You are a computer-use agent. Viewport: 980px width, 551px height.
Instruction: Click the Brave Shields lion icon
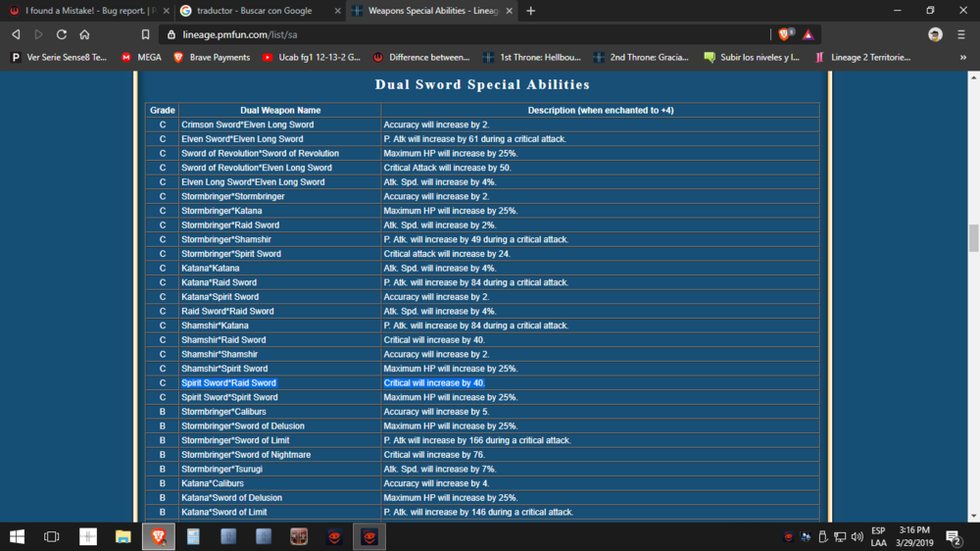(785, 34)
